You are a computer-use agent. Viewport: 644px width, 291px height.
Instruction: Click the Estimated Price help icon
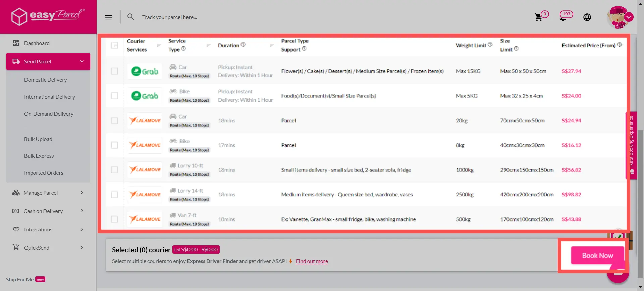tap(620, 44)
